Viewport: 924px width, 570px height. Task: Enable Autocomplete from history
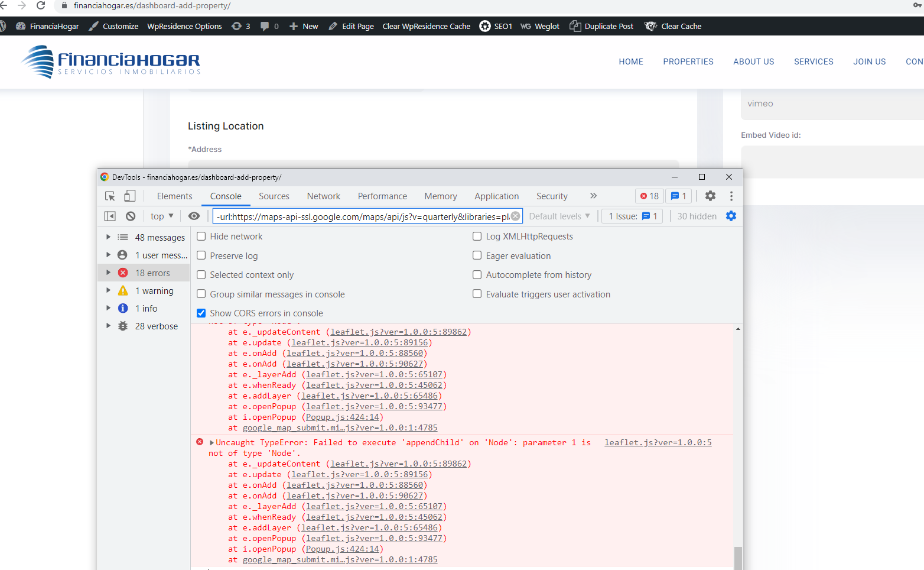(x=477, y=275)
